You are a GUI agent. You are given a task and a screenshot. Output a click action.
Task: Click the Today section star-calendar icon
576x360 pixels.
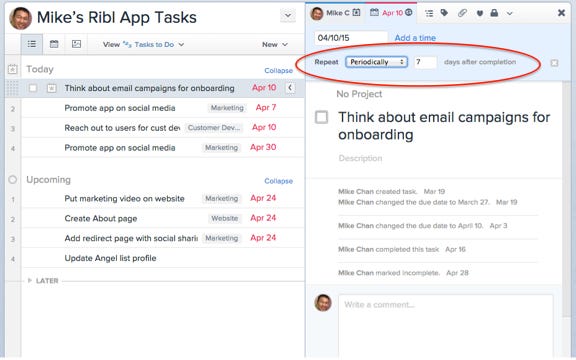13,69
